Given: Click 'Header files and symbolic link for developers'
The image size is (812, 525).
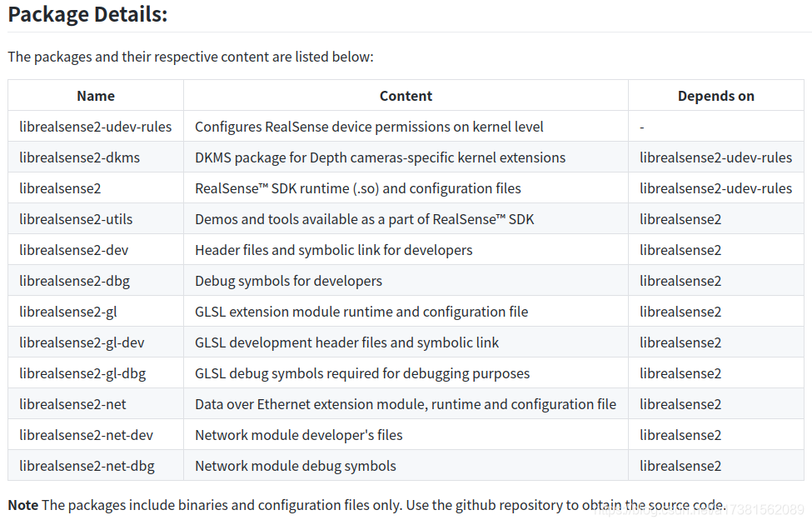Looking at the screenshot, I should click(x=333, y=250).
